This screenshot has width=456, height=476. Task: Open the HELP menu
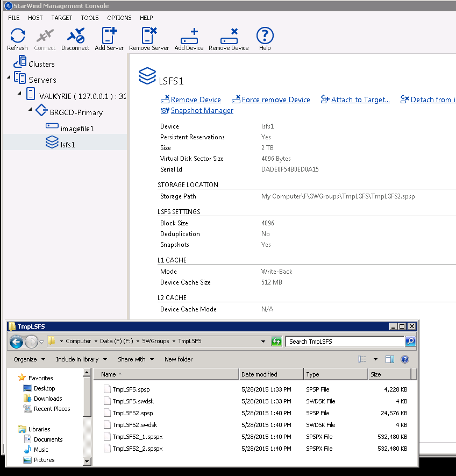tap(146, 18)
